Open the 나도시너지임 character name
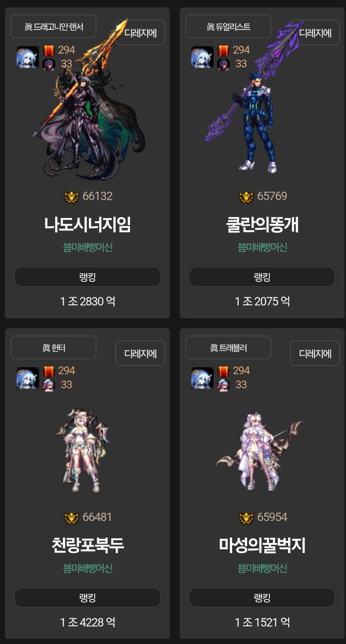The height and width of the screenshot is (644, 346). click(x=88, y=224)
